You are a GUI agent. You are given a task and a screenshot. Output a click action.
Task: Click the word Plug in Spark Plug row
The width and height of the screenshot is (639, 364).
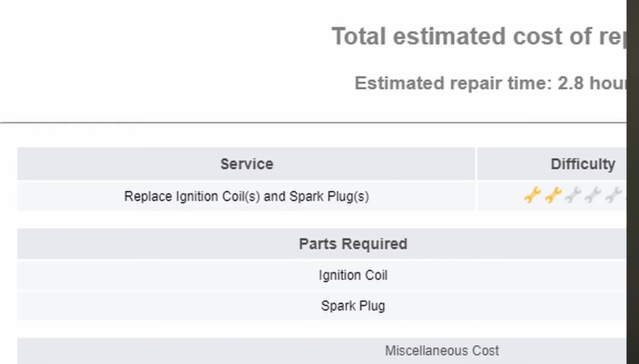pos(372,306)
